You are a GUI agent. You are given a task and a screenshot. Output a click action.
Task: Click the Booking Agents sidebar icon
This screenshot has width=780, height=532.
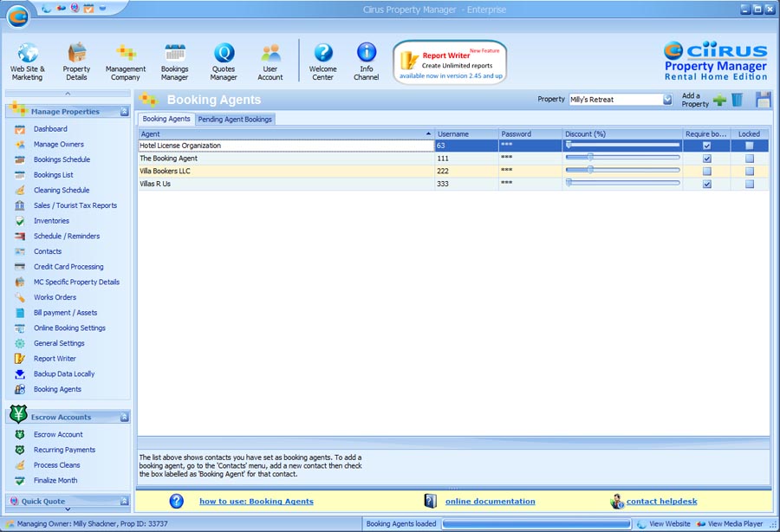(x=20, y=390)
